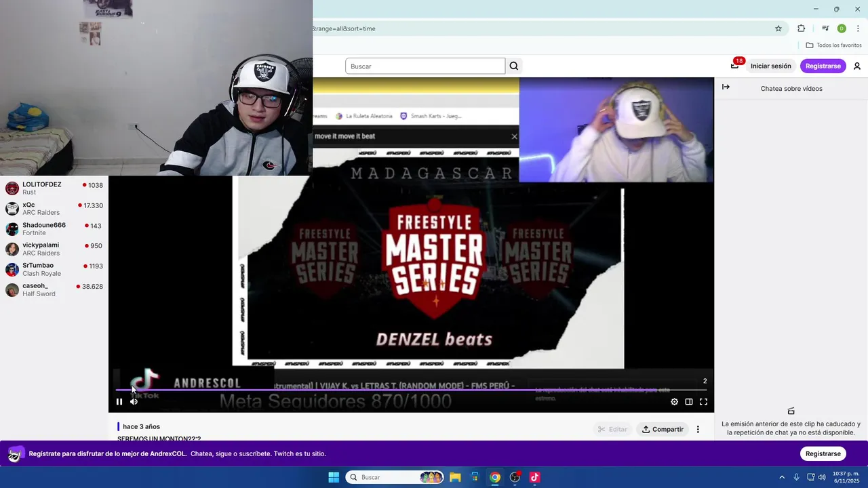This screenshot has width=868, height=488.
Task: Open xQc channel in sidebar
Action: (x=54, y=209)
